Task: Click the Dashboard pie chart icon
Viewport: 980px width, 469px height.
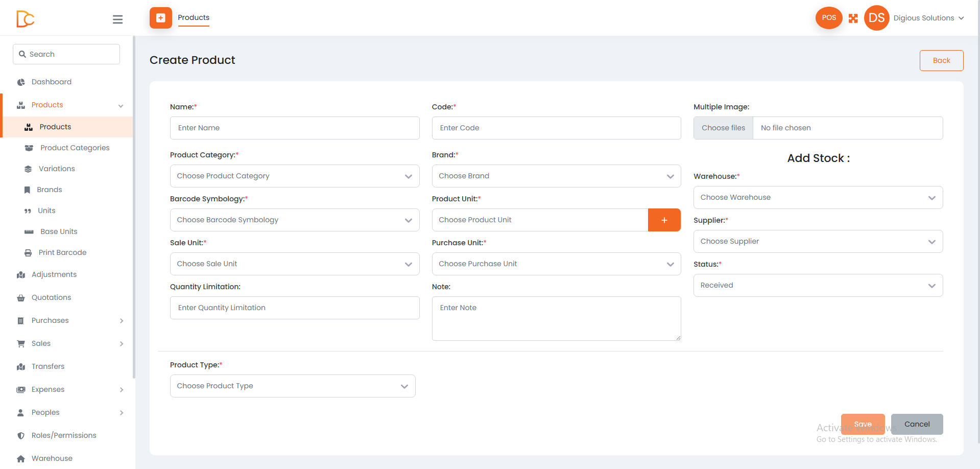Action: pos(21,82)
